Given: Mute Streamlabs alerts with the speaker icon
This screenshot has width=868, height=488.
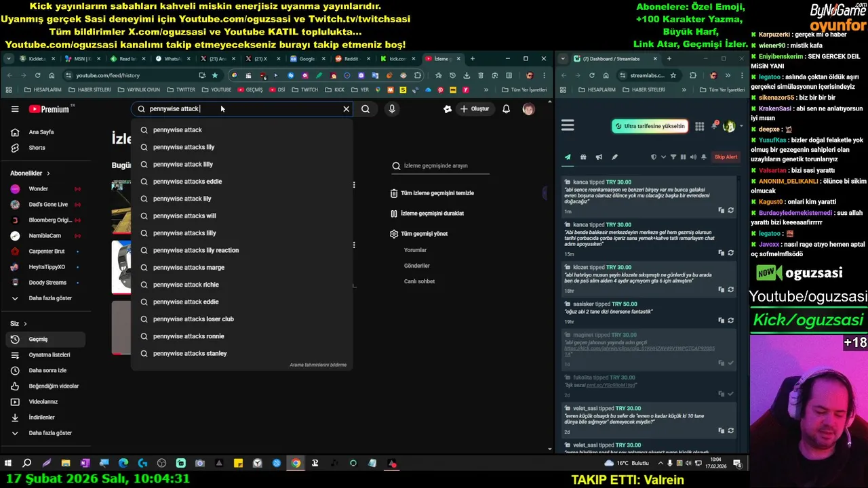Looking at the screenshot, I should point(693,157).
